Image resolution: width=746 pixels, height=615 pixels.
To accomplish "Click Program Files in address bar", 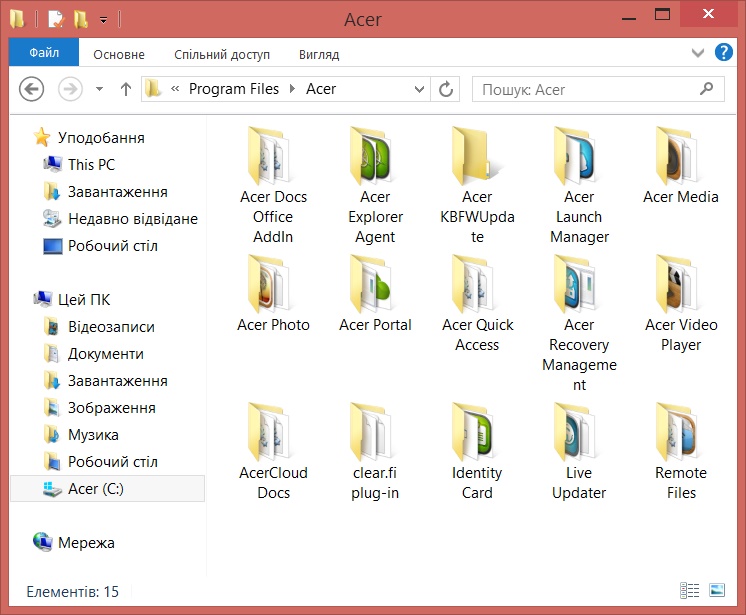I will (x=234, y=89).
